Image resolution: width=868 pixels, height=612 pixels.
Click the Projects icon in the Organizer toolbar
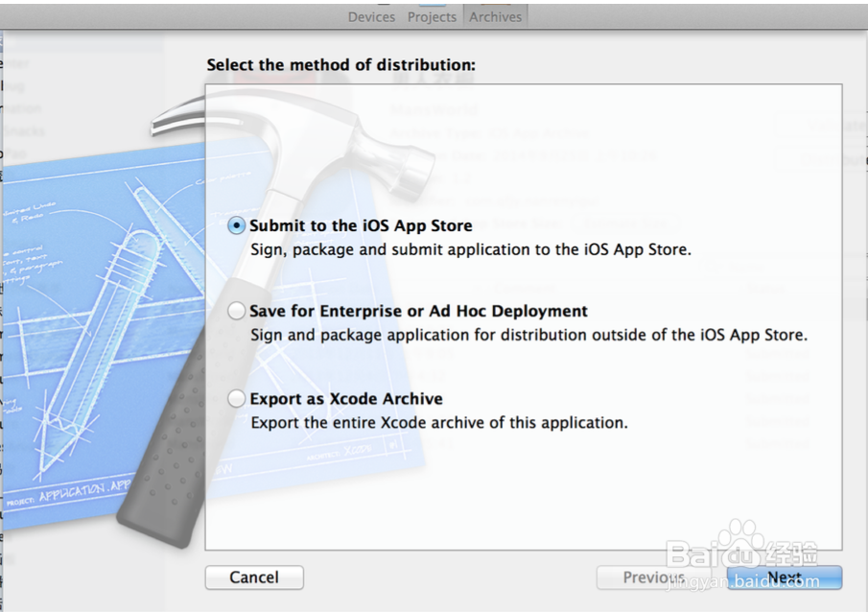pos(431,16)
